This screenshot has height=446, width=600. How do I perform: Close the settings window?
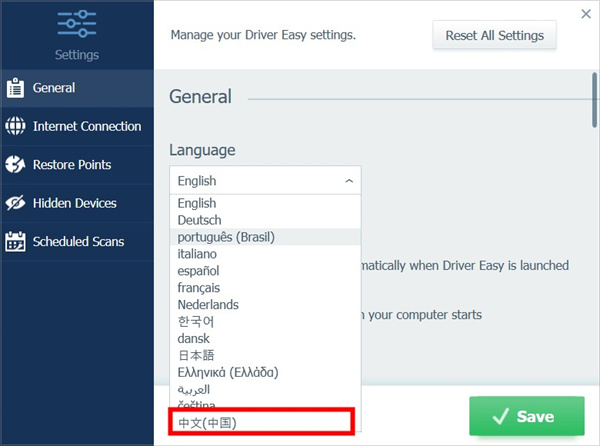(x=585, y=14)
